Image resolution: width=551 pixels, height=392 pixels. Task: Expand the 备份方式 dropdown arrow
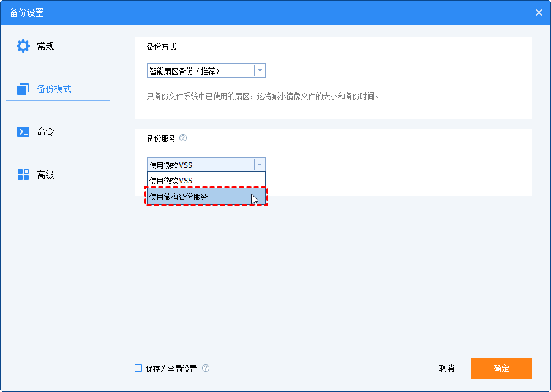pos(260,71)
